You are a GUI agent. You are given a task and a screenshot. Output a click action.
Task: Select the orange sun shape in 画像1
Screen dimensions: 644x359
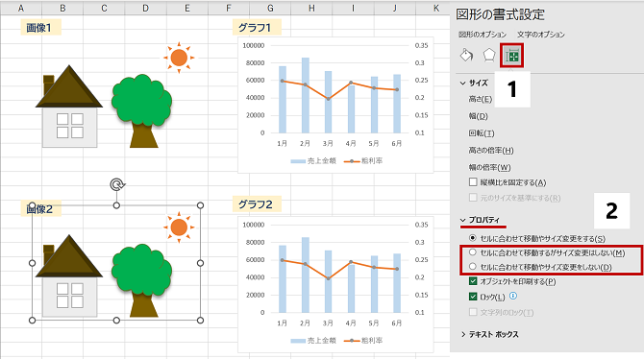click(x=179, y=58)
